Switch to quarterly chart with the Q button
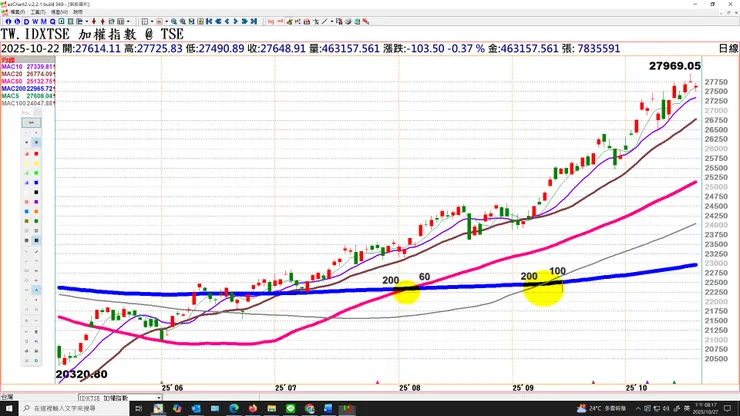 pyautogui.click(x=52, y=22)
